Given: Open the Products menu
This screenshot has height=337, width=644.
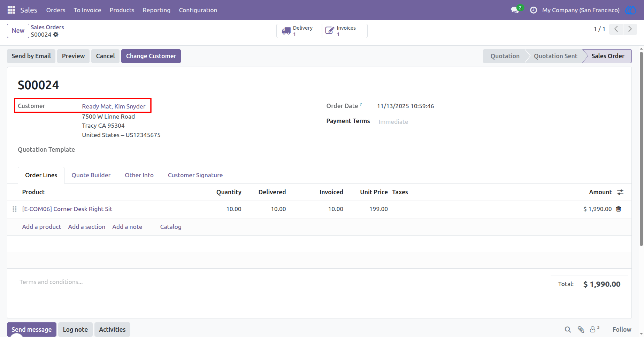Looking at the screenshot, I should [x=122, y=10].
